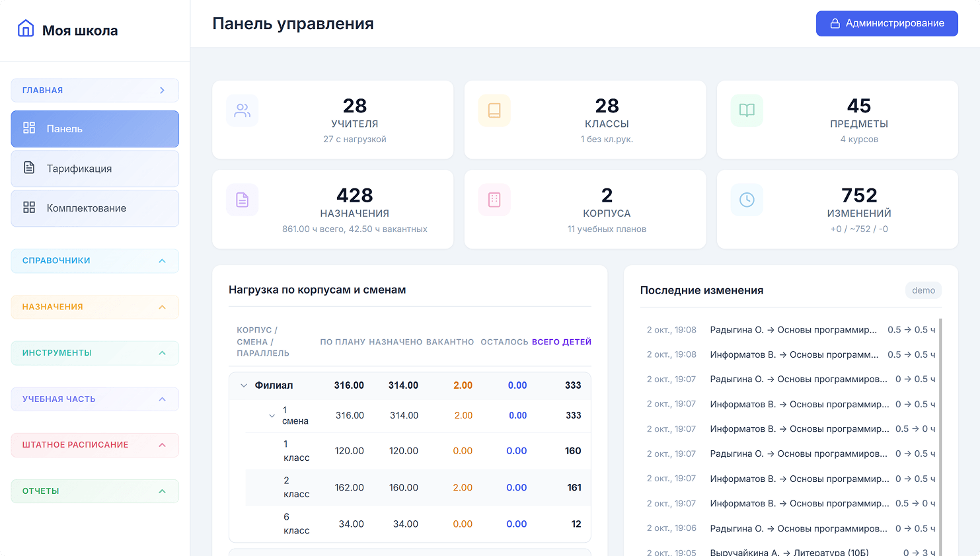This screenshot has width=980, height=556.
Task: Select the 428 Назначения statistics card
Action: tap(333, 209)
